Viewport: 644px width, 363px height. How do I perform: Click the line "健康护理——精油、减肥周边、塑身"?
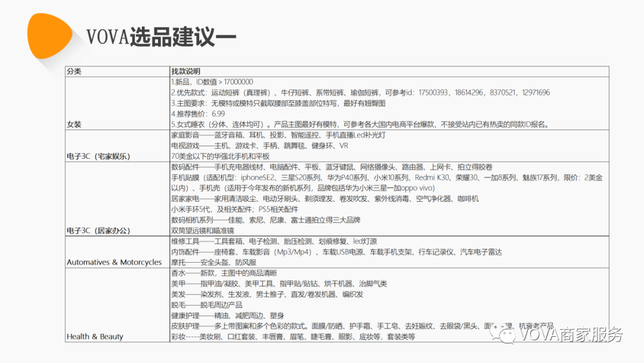[x=228, y=316]
